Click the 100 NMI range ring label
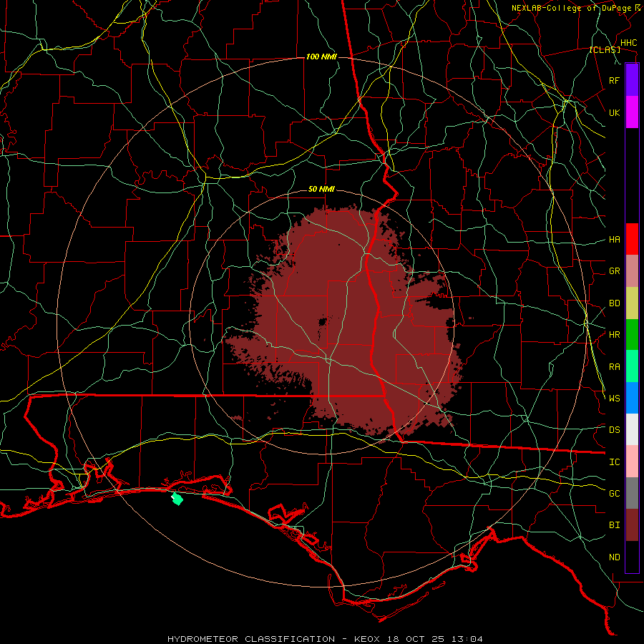The width and height of the screenshot is (644, 644). coord(321,57)
